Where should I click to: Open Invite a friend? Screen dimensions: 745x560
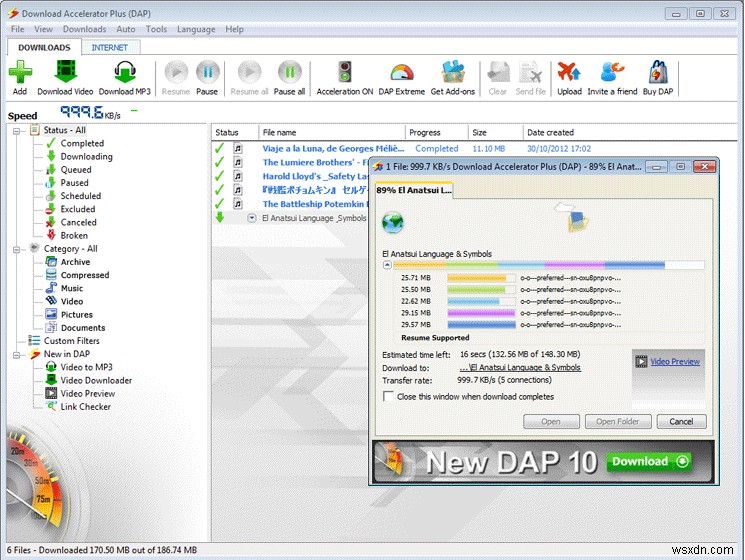pyautogui.click(x=612, y=73)
